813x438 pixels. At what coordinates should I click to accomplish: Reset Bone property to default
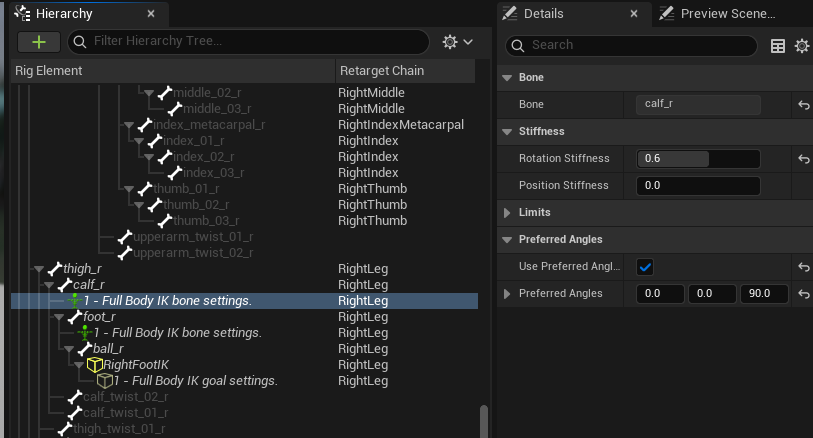(x=804, y=105)
